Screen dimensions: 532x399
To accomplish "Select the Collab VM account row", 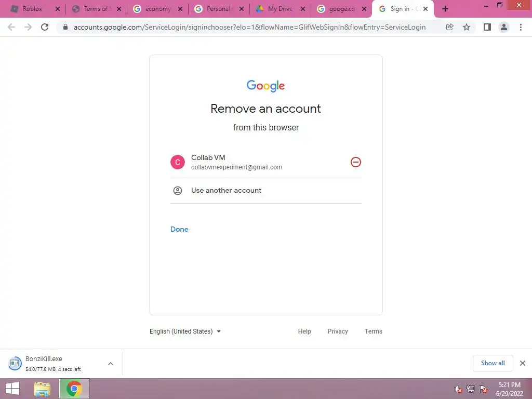I will pyautogui.click(x=265, y=162).
